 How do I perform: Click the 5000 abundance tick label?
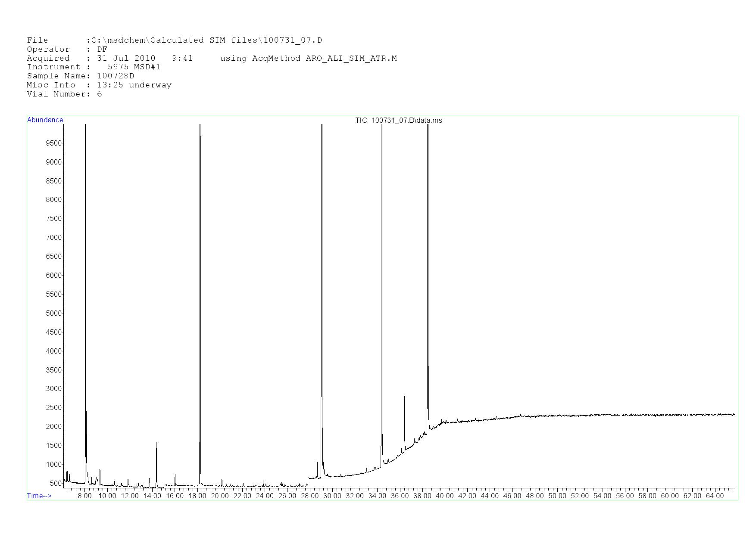tap(54, 313)
